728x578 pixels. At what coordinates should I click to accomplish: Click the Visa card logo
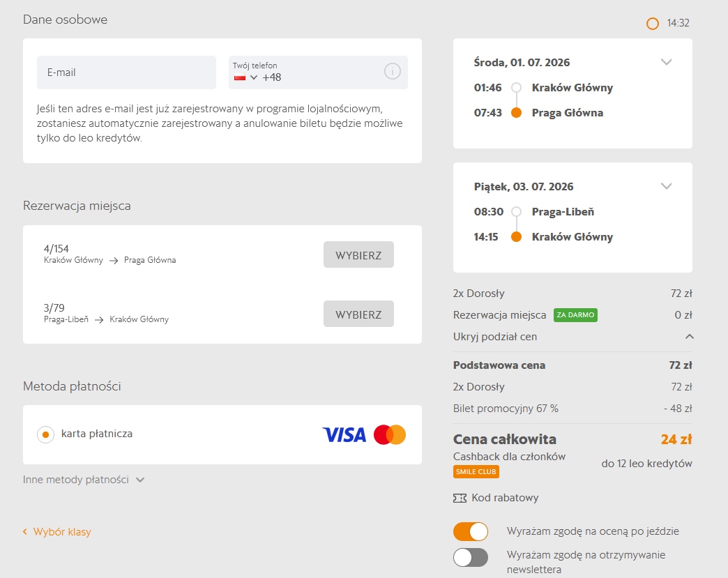point(344,435)
